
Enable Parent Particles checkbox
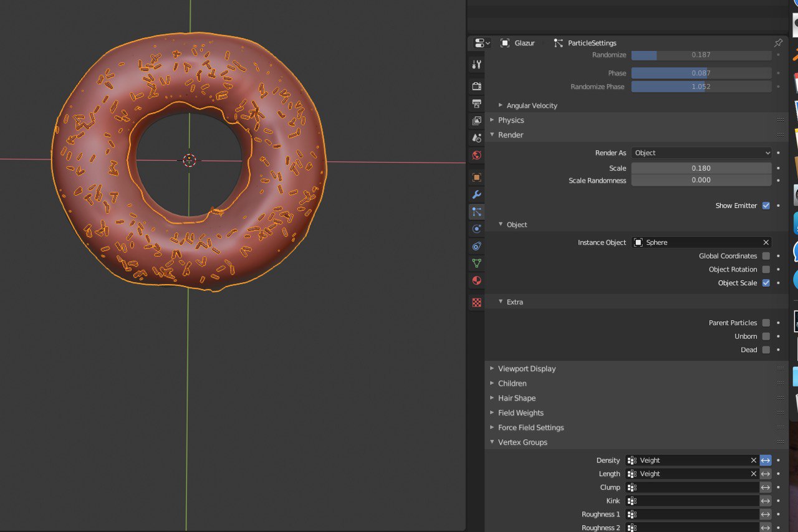[766, 323]
